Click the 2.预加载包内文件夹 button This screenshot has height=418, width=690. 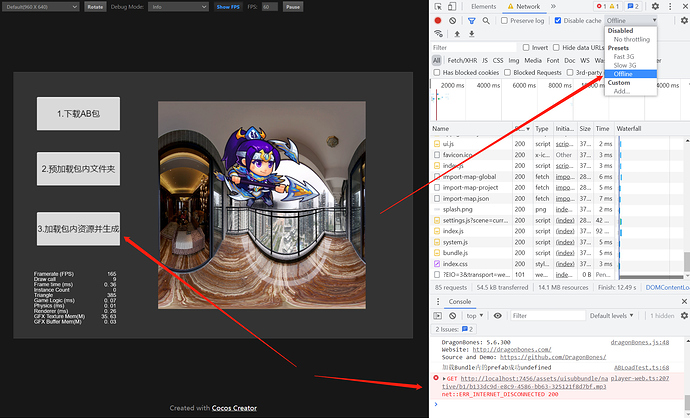(x=78, y=169)
